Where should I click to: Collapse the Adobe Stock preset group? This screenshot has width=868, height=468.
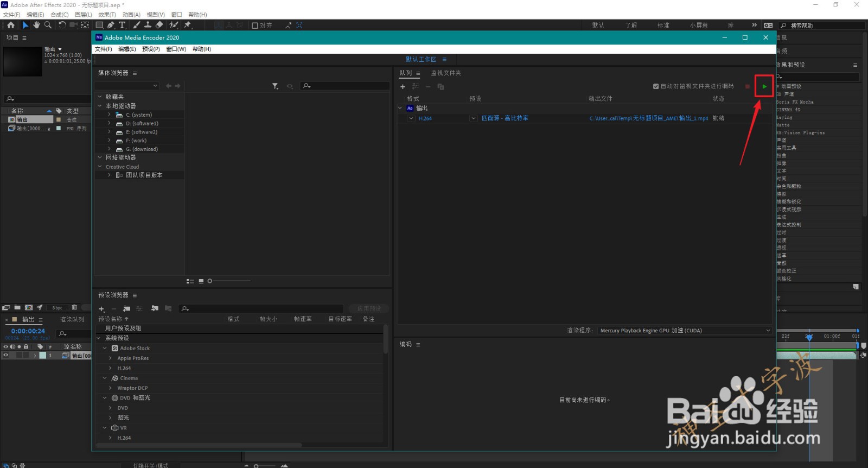(x=105, y=349)
